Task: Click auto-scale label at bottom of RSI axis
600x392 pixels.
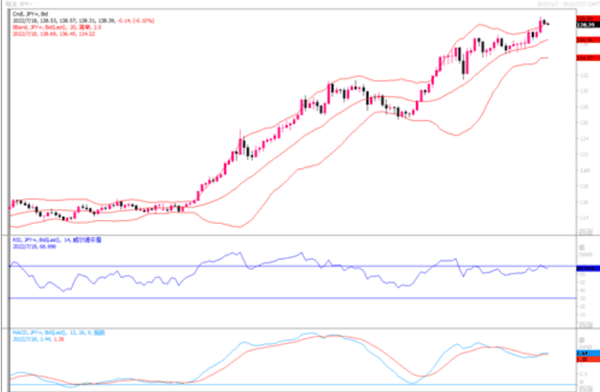Action: tap(586, 324)
